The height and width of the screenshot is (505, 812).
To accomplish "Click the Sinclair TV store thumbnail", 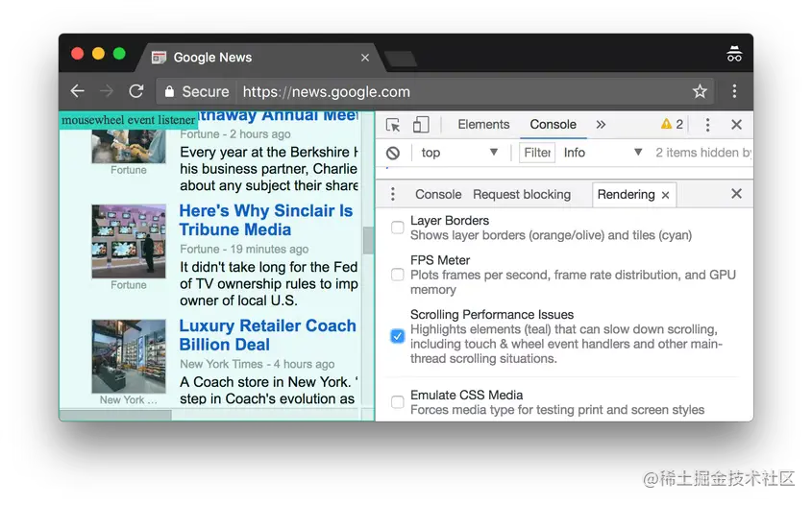I will click(x=129, y=241).
